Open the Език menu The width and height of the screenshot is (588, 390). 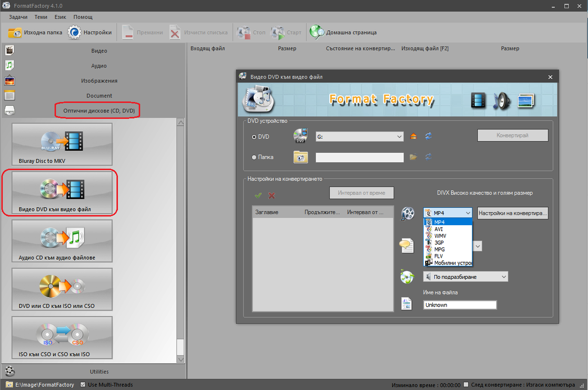61,17
